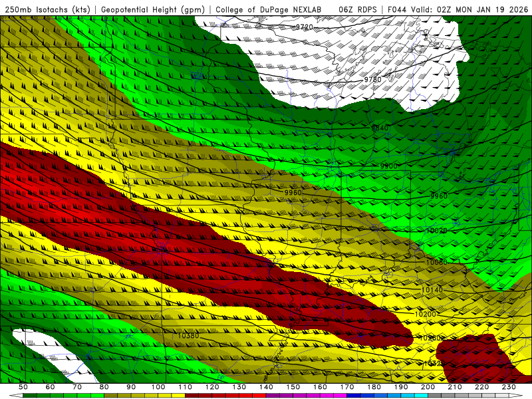Click the 120 value on the color scale
Viewport: 532px width, 399px height.
pos(212,387)
